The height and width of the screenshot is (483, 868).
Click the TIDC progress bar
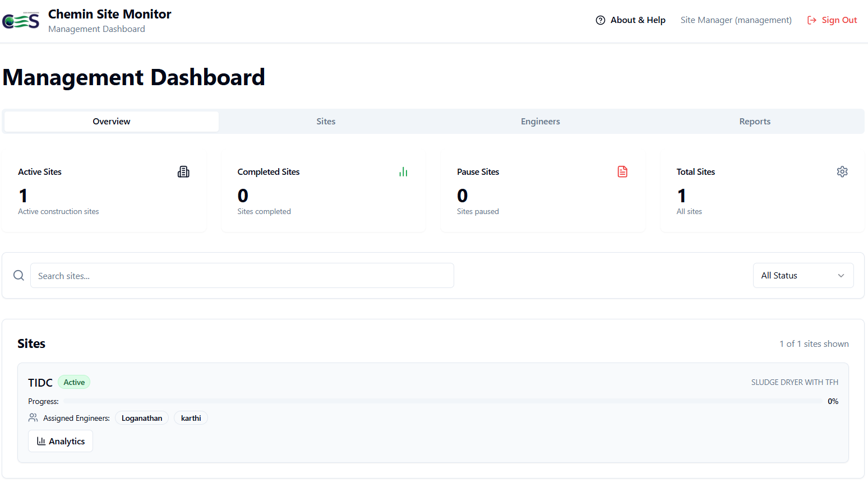click(442, 401)
